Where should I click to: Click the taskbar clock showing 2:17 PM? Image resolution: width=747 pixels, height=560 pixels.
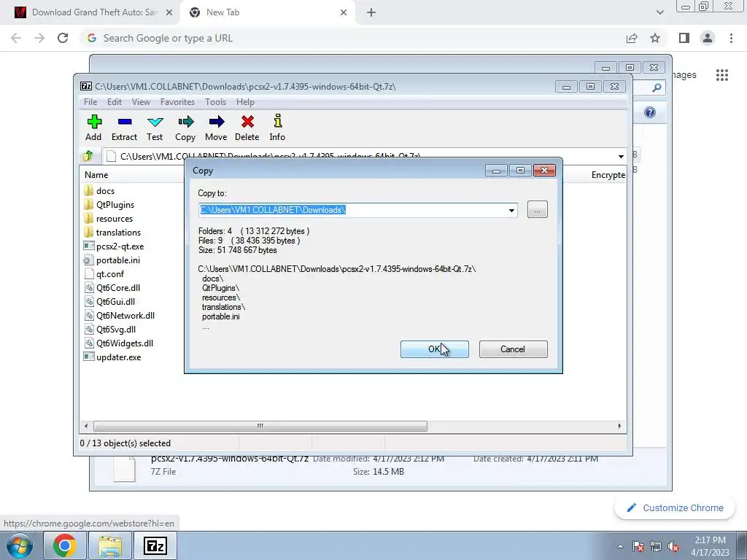point(710,546)
